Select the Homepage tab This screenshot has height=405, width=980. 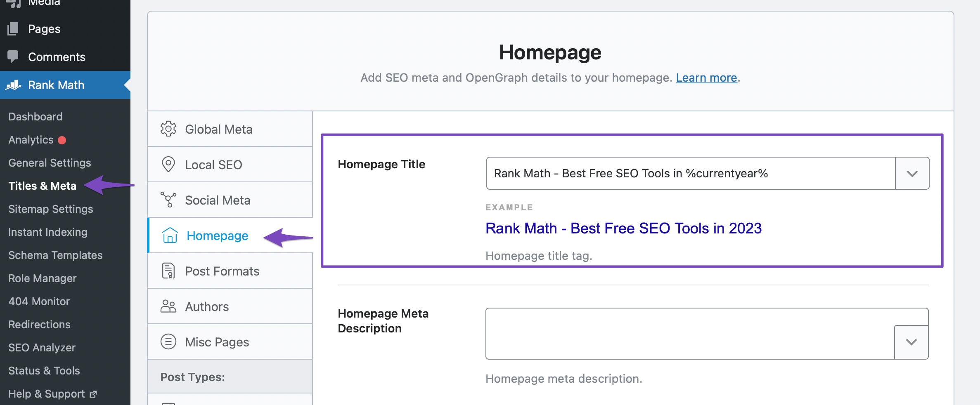point(230,235)
